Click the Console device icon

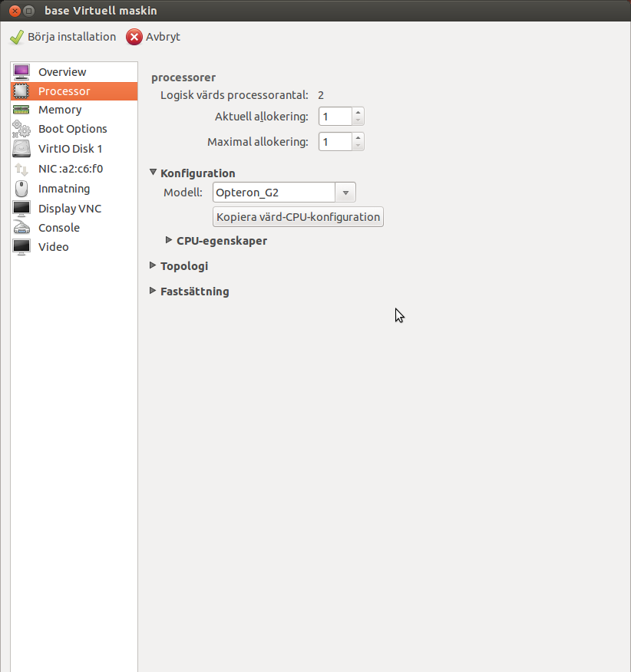21,228
